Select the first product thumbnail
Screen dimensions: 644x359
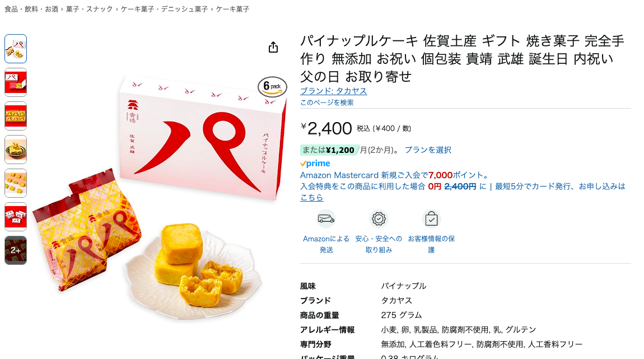(x=16, y=49)
